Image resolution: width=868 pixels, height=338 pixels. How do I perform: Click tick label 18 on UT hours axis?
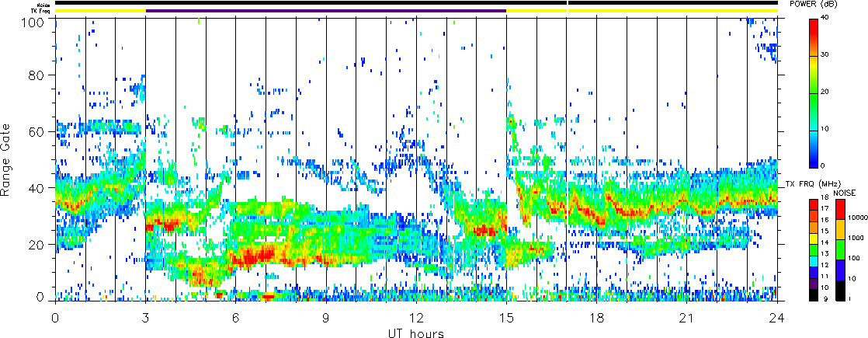597,318
